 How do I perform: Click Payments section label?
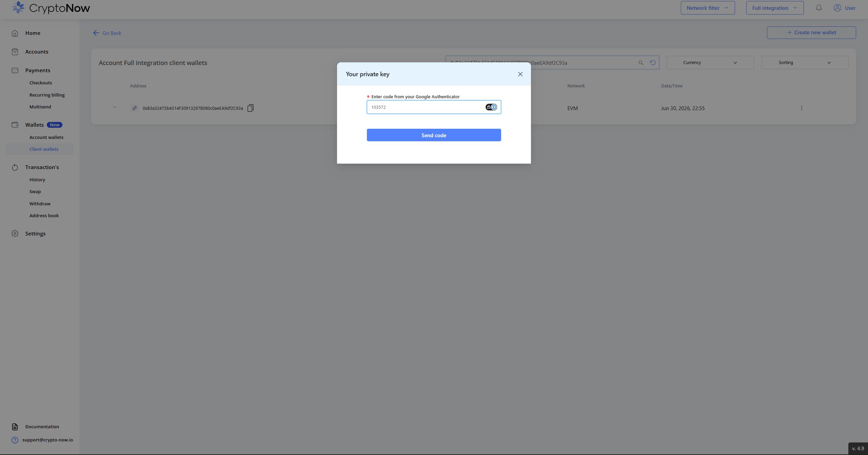point(38,70)
